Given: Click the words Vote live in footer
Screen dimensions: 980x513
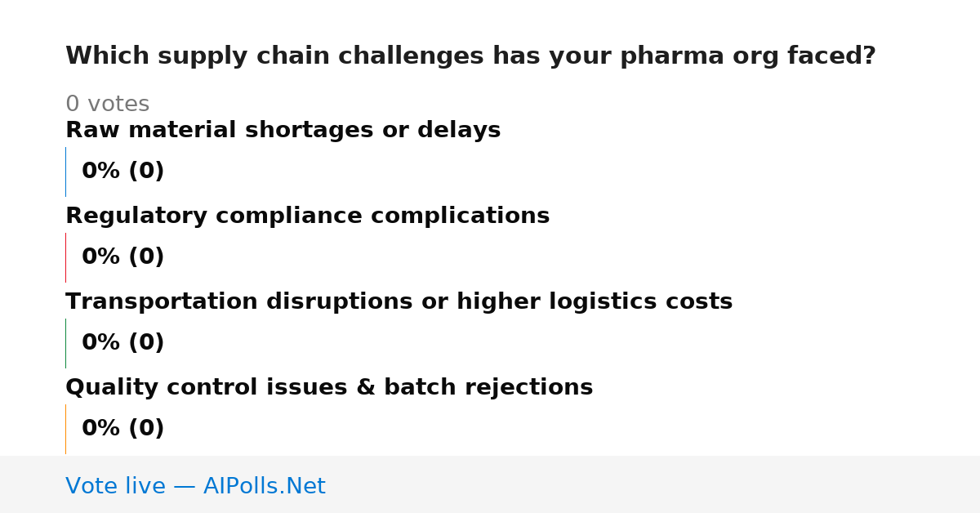Looking at the screenshot, I should click(x=115, y=486).
